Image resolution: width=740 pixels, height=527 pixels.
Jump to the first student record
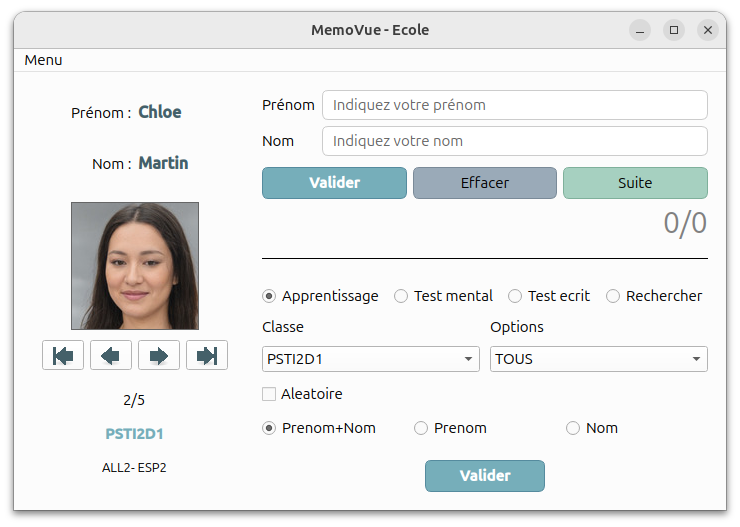click(x=63, y=355)
